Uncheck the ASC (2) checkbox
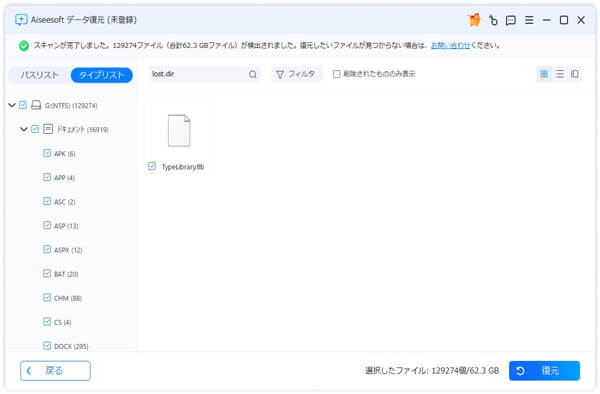This screenshot has width=600, height=394. tap(47, 201)
